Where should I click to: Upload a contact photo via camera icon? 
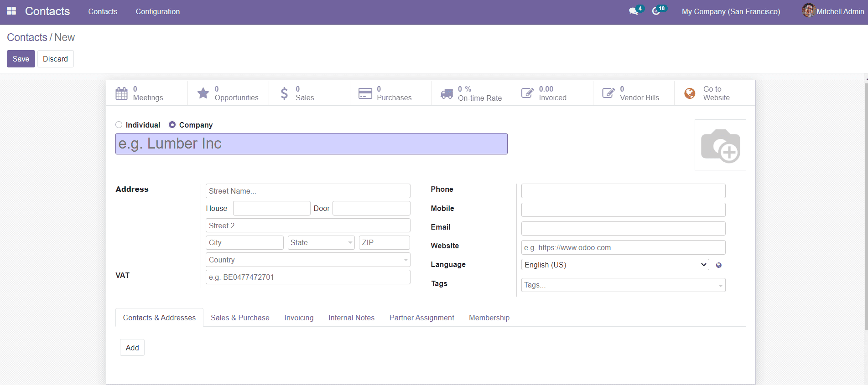tap(720, 145)
